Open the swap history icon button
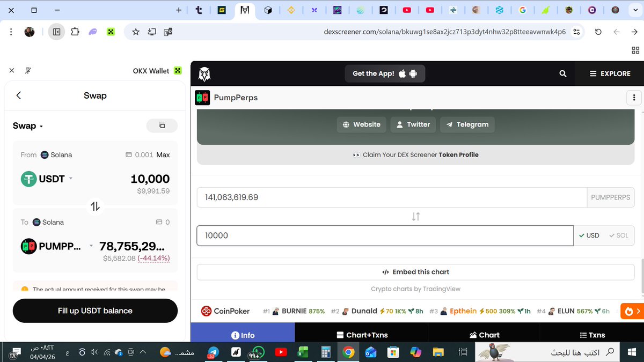This screenshot has width=644, height=362. pos(162,125)
